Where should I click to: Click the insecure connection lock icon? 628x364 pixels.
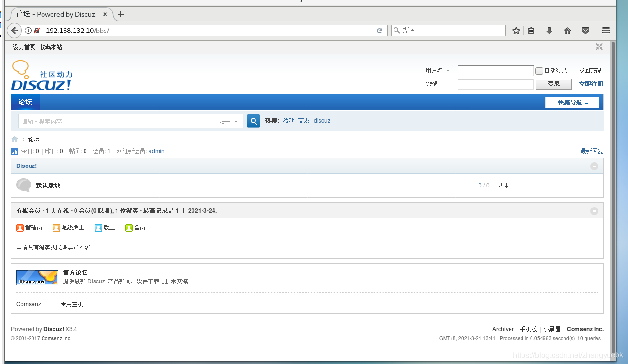(x=37, y=31)
